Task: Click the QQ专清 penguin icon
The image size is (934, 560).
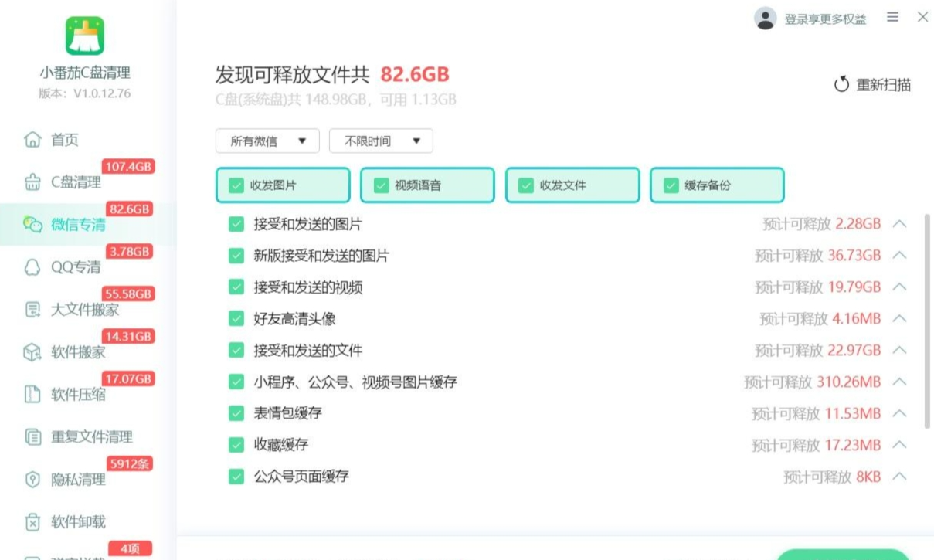Action: [x=32, y=267]
